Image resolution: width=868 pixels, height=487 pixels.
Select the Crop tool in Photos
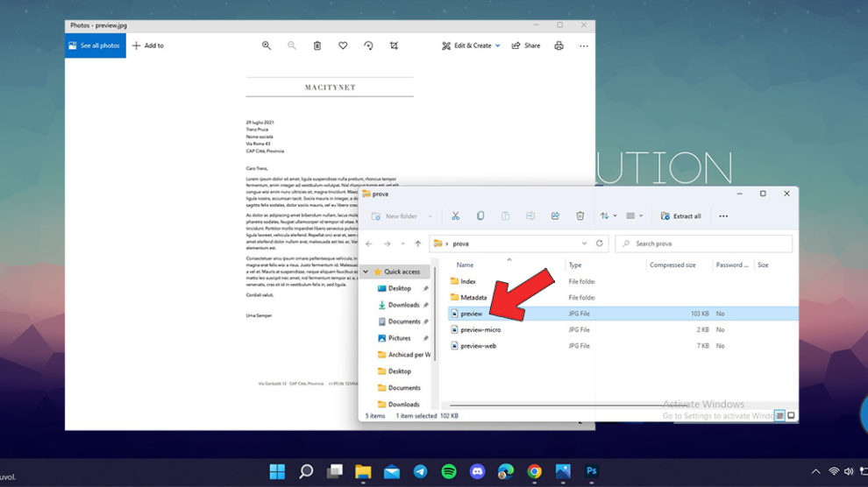(x=394, y=46)
